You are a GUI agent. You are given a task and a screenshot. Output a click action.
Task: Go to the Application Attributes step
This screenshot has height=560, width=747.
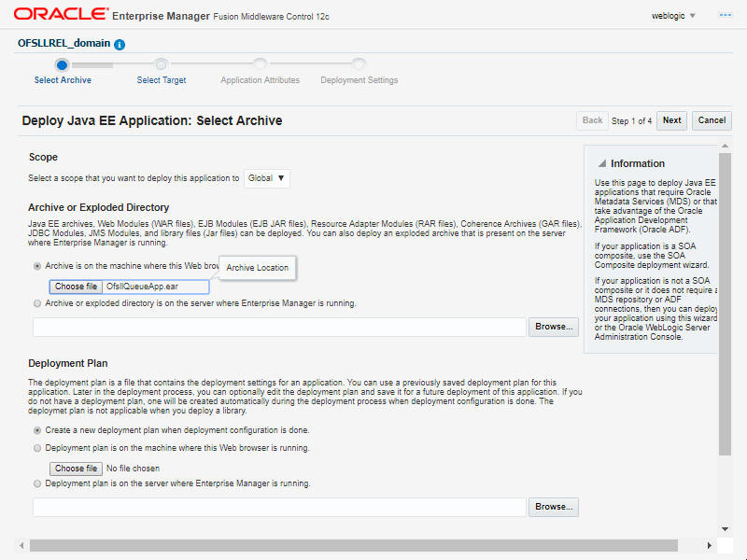[x=260, y=80]
